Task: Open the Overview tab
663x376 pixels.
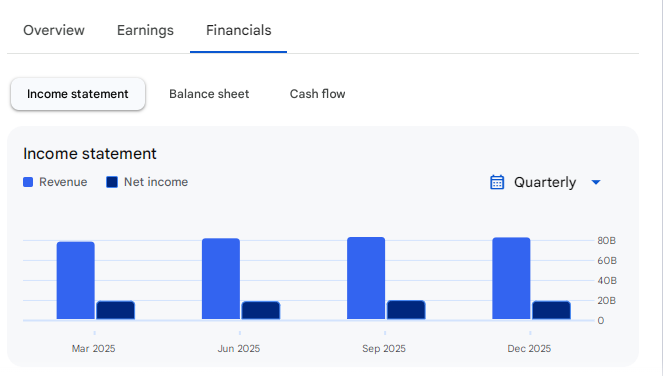Action: [x=54, y=30]
